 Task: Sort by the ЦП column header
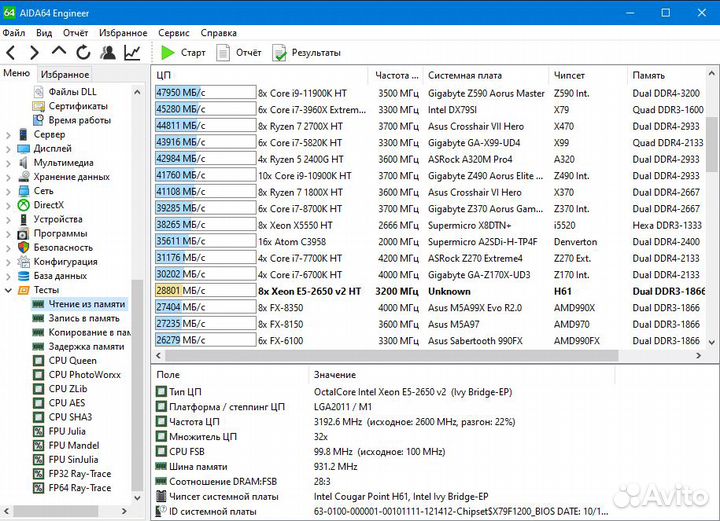pyautogui.click(x=260, y=75)
